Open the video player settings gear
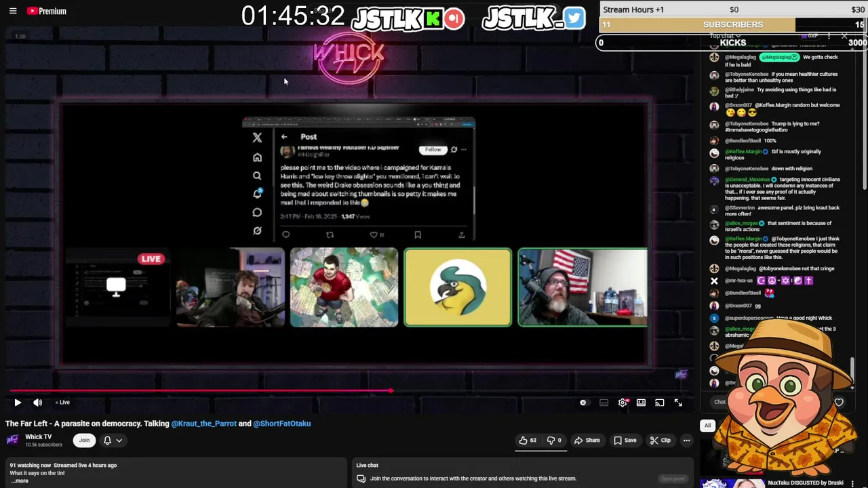The width and height of the screenshot is (868, 488). (623, 403)
